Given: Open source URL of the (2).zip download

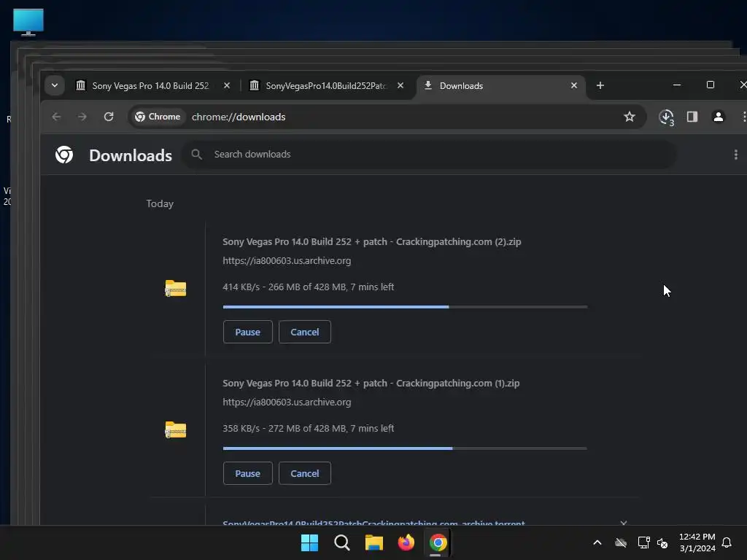Looking at the screenshot, I should [x=287, y=260].
